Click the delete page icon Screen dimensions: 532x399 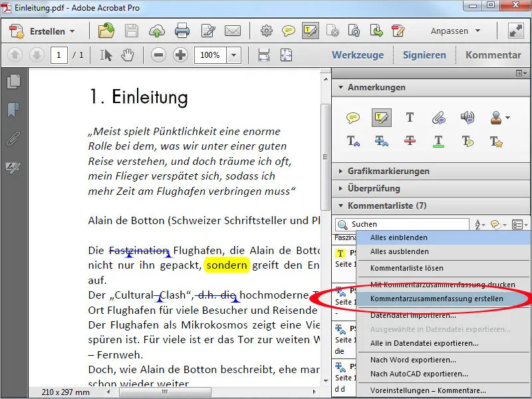(x=332, y=31)
